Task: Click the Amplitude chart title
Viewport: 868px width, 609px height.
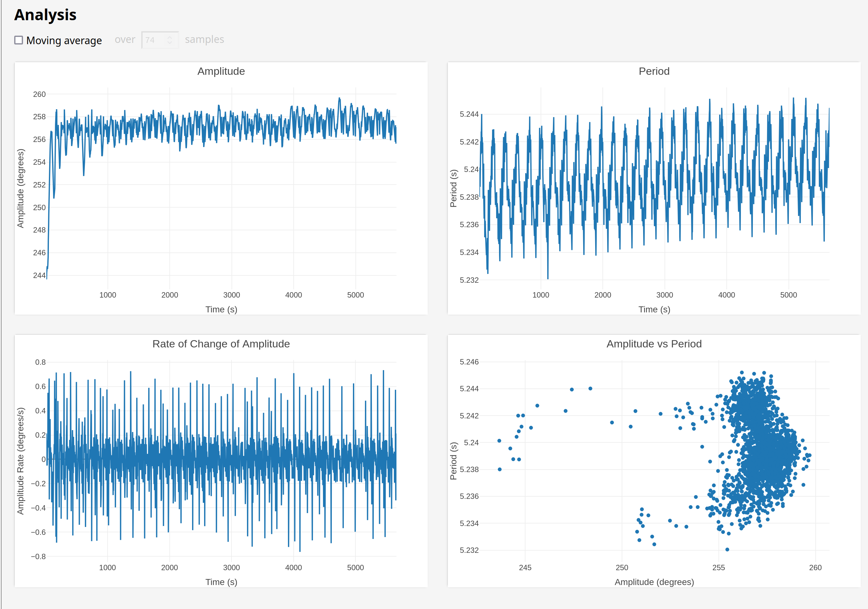Action: click(x=221, y=71)
